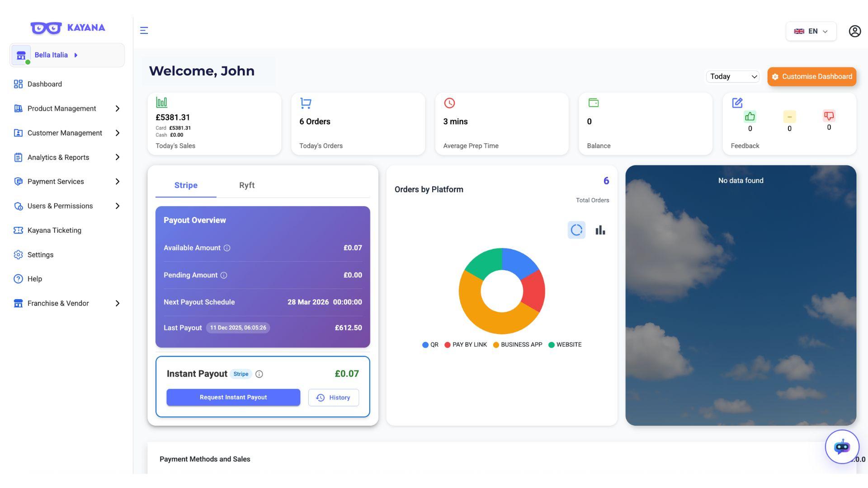This screenshot has width=868, height=488.
Task: Click the thumbs-up feedback icon
Action: click(750, 117)
